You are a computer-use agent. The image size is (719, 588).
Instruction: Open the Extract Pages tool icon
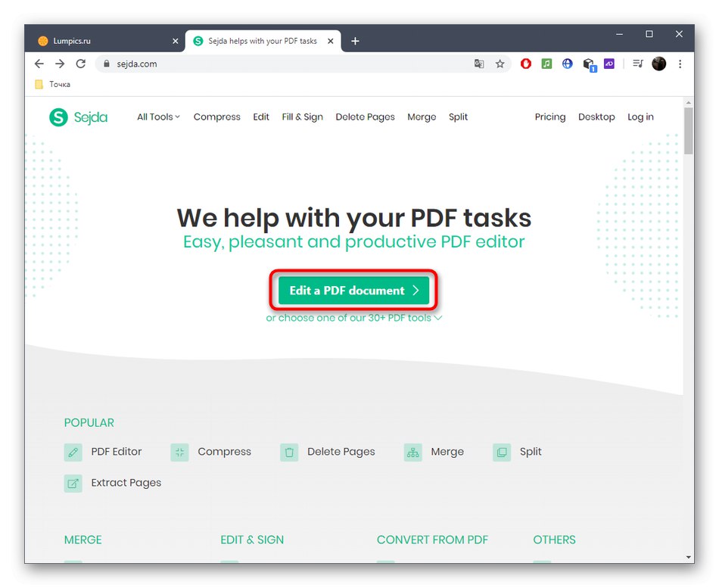[x=73, y=483]
